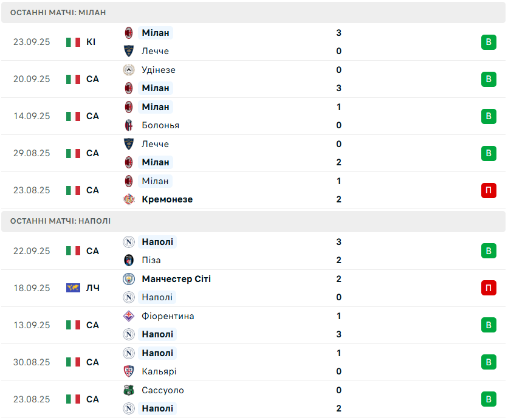Image resolution: width=508 pixels, height=420 pixels.
Task: Click the Udinese club crest icon
Action: pyautogui.click(x=129, y=70)
